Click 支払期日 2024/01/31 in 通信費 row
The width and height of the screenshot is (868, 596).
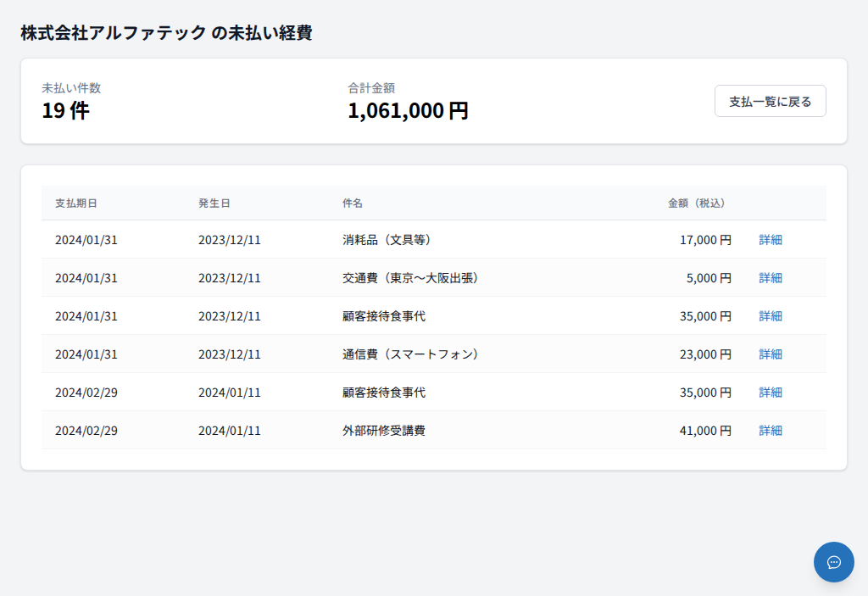(86, 354)
